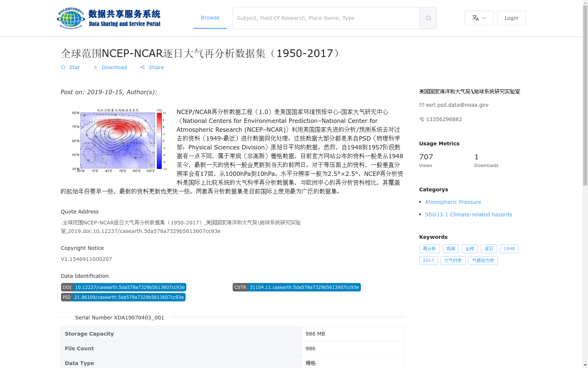
Task: Click the Data Type row label
Action: (x=79, y=363)
